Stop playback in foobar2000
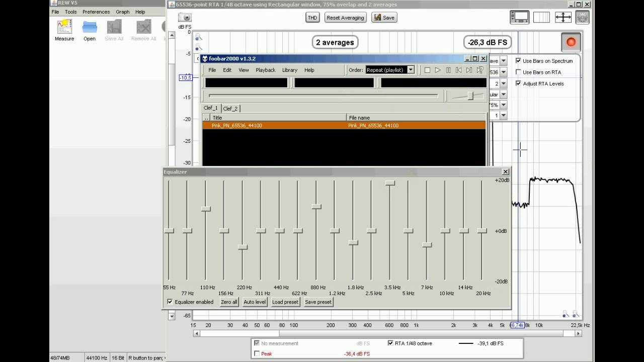This screenshot has width=644, height=362. click(x=427, y=70)
